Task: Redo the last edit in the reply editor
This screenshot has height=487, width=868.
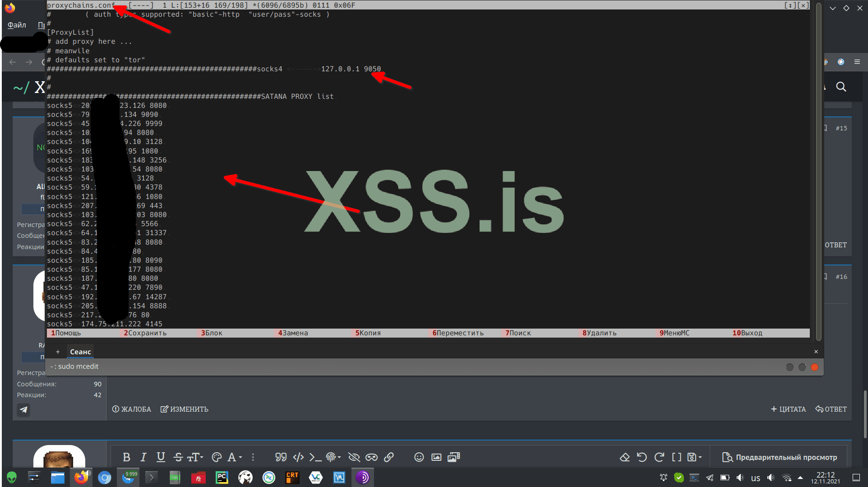Action: click(659, 457)
